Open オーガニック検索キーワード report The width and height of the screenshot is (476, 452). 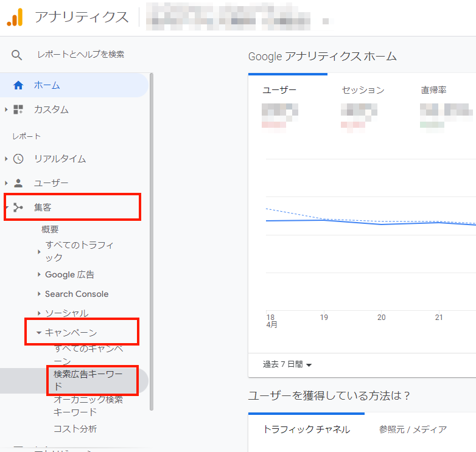click(88, 406)
